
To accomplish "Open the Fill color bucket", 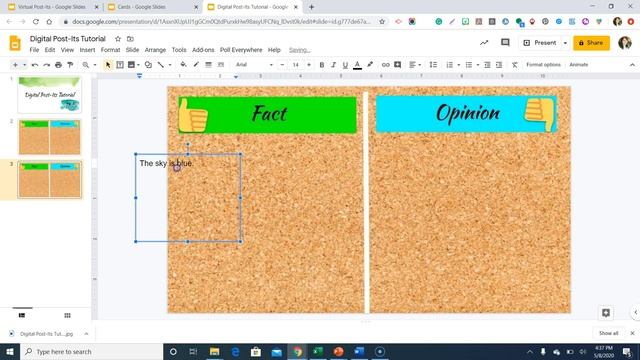I will coord(183,65).
